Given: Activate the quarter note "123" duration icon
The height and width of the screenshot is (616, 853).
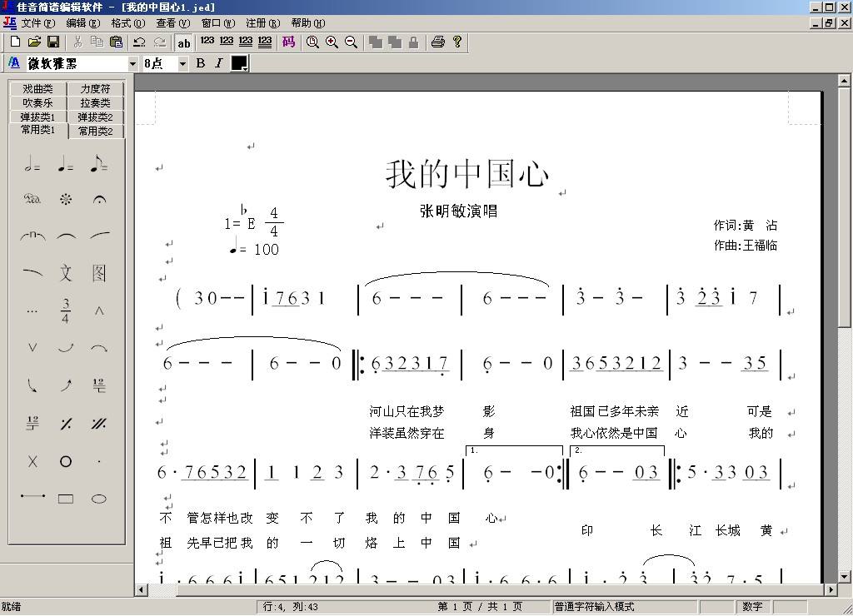Looking at the screenshot, I should pos(206,42).
